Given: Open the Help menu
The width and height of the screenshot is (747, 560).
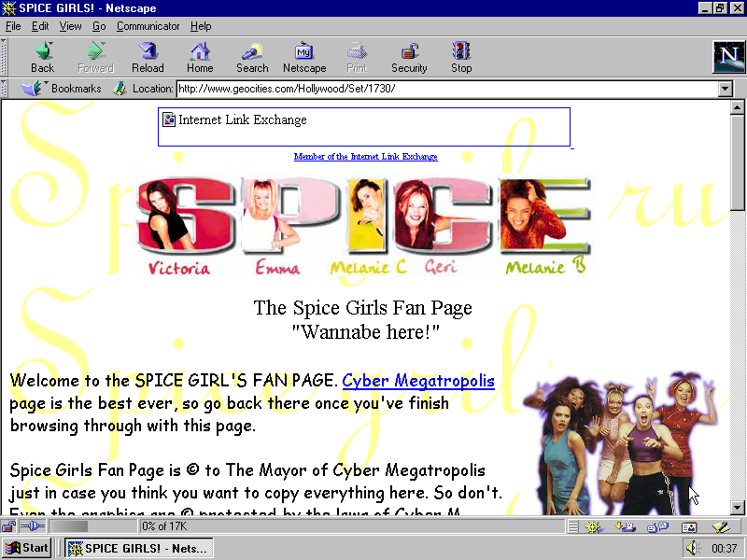Looking at the screenshot, I should click(x=201, y=26).
